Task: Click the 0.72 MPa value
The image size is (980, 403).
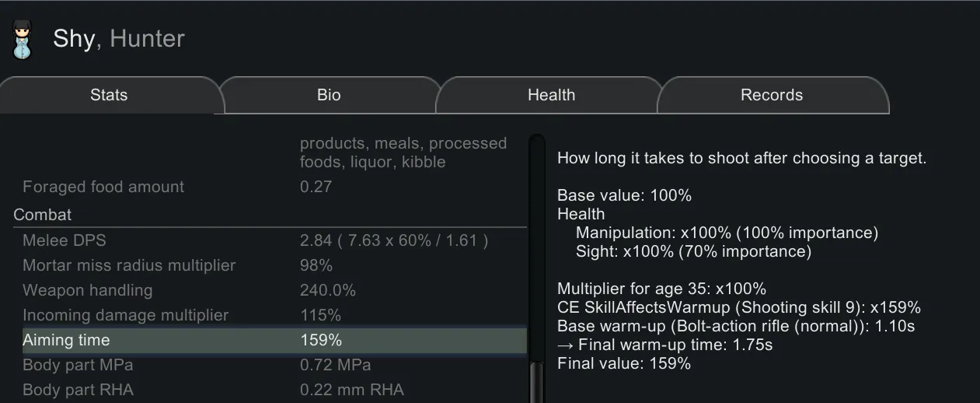Action: 335,365
